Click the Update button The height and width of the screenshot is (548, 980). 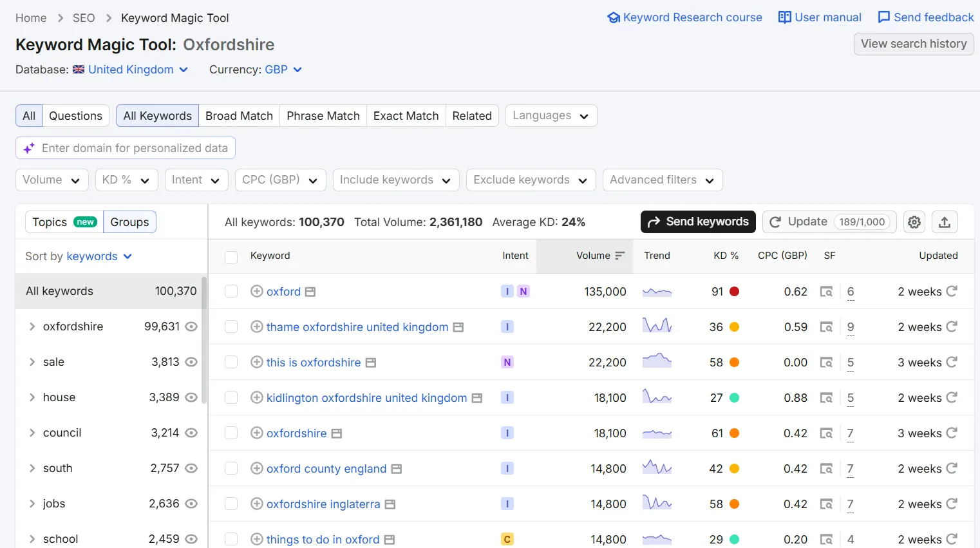click(x=829, y=222)
